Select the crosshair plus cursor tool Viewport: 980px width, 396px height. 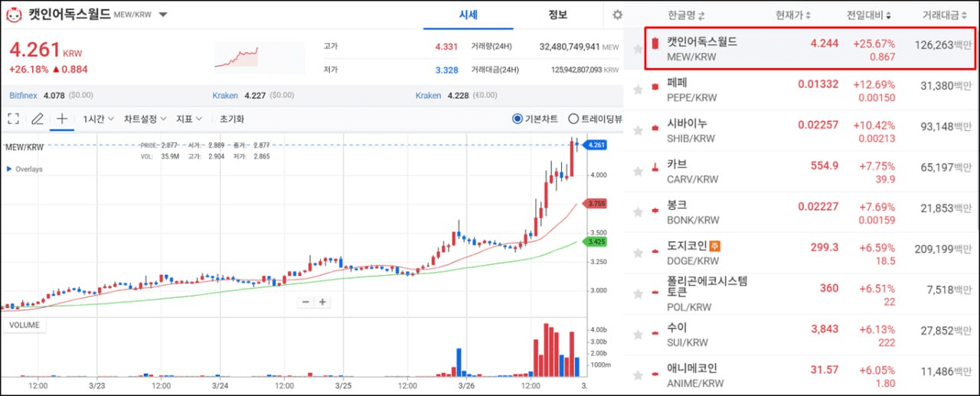coord(62,119)
